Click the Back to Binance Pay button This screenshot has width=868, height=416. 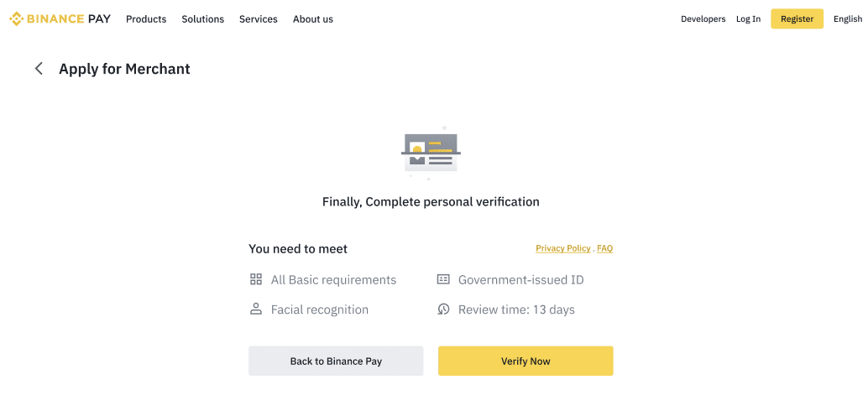336,361
